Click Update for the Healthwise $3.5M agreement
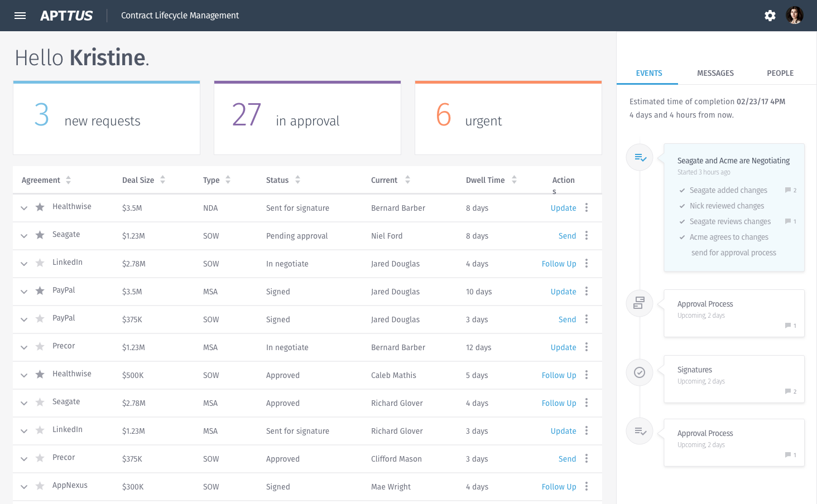817x504 pixels. point(564,208)
